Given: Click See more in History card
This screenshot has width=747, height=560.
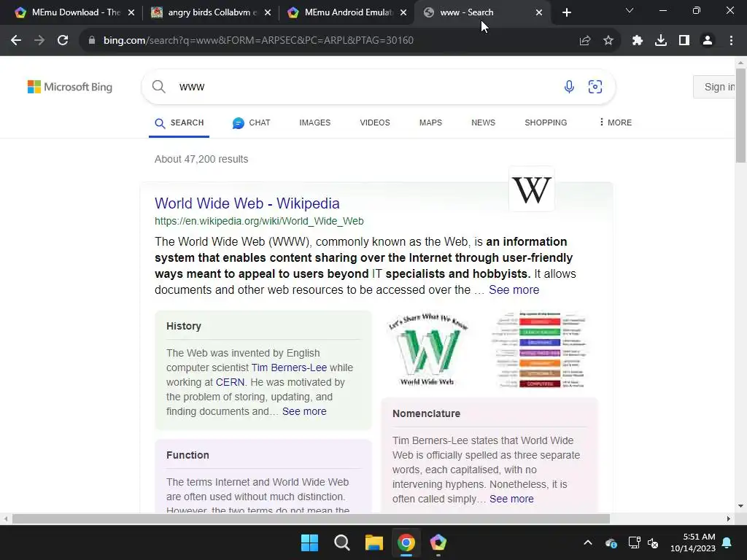Looking at the screenshot, I should (x=304, y=411).
